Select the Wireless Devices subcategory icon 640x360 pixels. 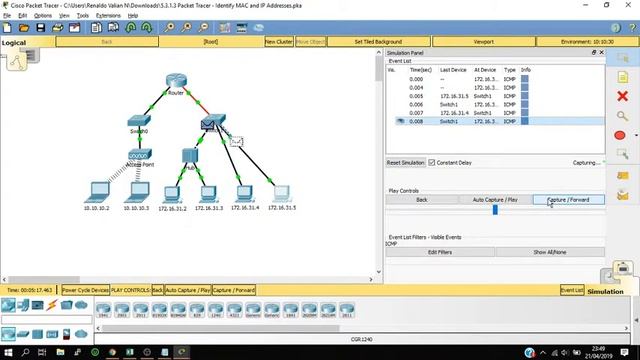click(52, 334)
